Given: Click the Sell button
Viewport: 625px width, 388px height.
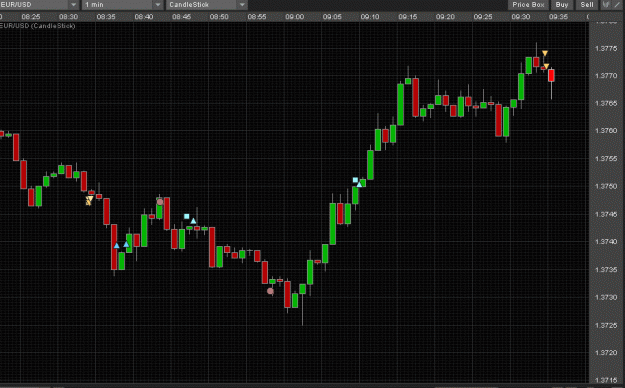Looking at the screenshot, I should coord(587,5).
